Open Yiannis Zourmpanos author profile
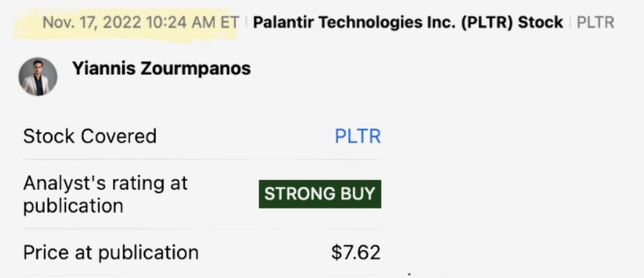This screenshot has width=644, height=278. coord(161,69)
